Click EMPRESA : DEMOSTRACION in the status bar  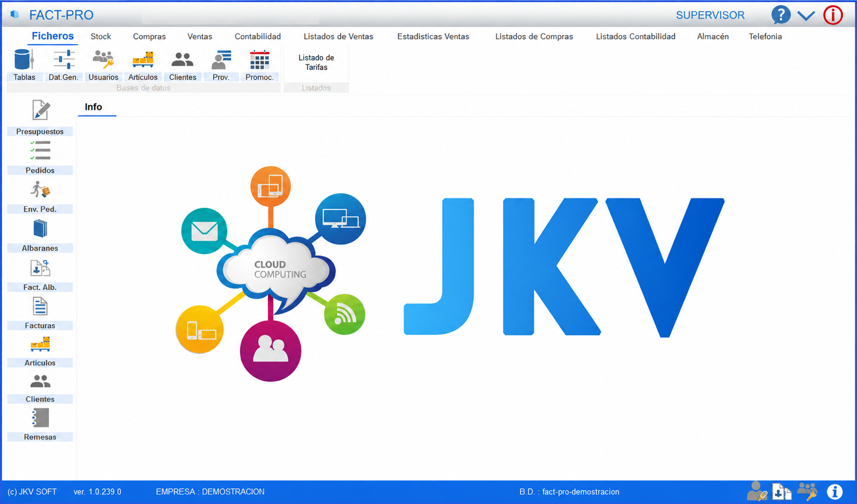pos(210,491)
